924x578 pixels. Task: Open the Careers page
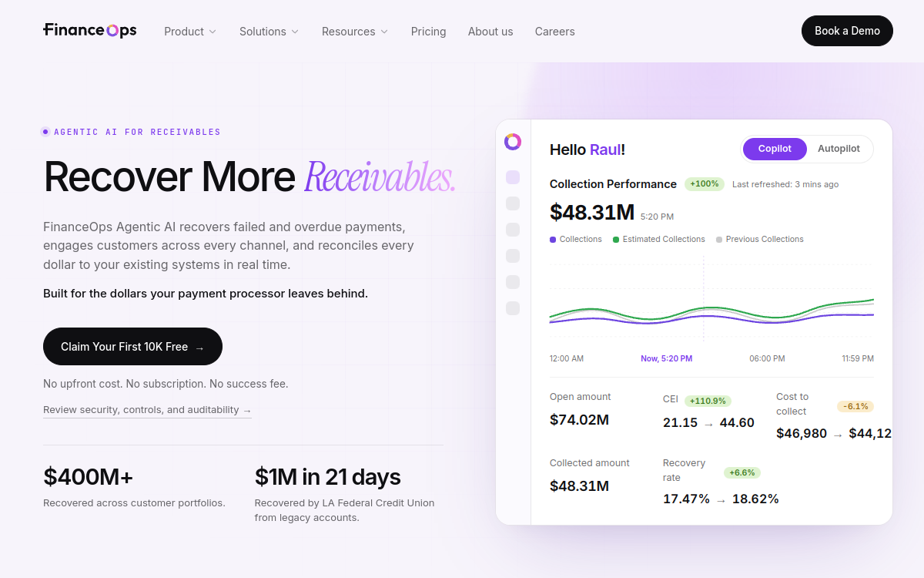click(x=555, y=32)
